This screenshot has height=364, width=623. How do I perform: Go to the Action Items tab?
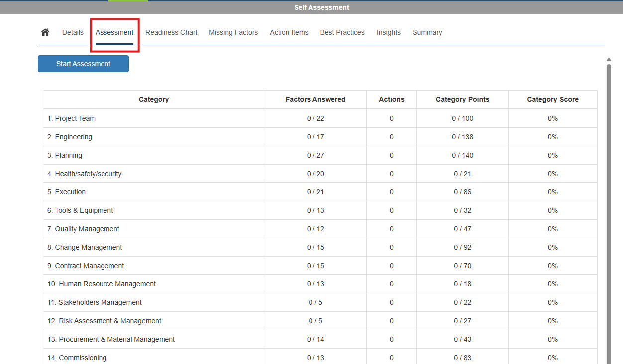coord(289,32)
